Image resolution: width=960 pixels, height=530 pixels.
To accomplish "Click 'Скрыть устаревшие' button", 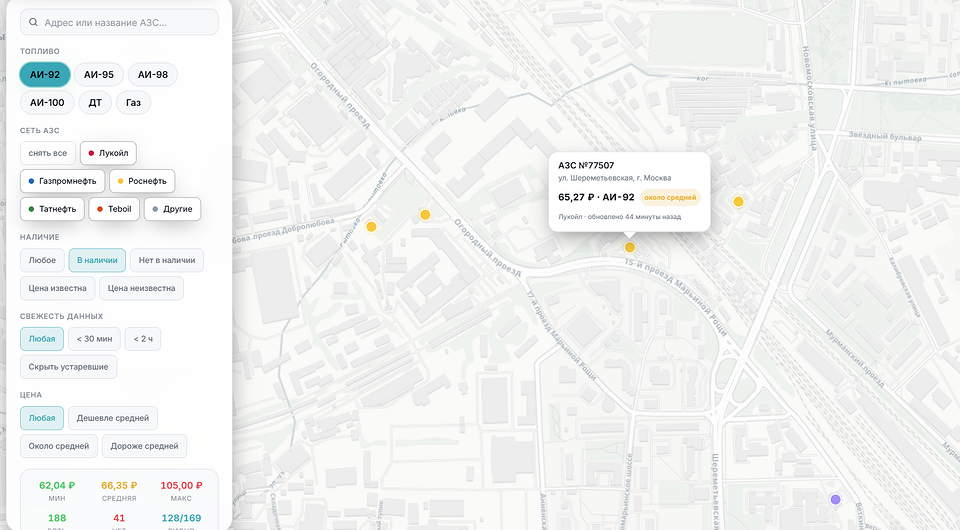I will tap(69, 367).
